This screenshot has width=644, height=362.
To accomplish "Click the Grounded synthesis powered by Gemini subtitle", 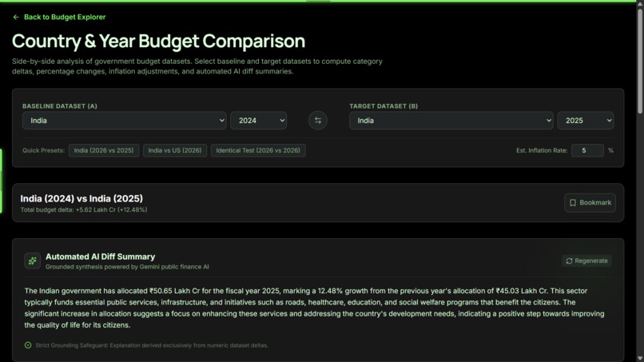I will [x=127, y=267].
